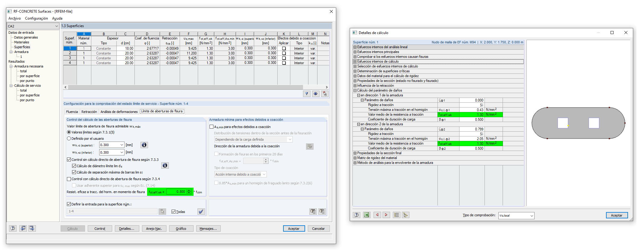Open help in the Detalles de cálculo window
The height and width of the screenshot is (250, 644).
pos(356,215)
